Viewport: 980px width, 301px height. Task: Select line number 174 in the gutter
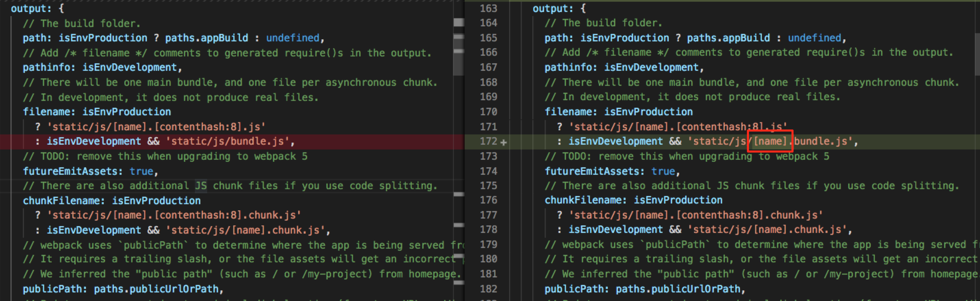point(489,171)
